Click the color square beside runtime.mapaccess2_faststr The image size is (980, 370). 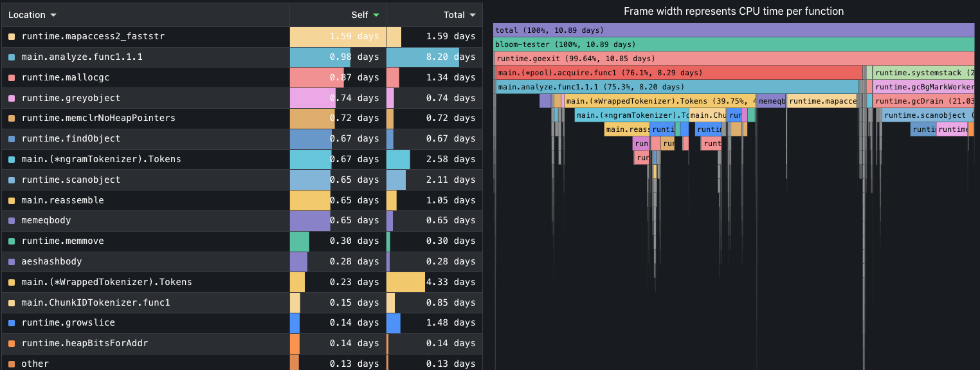12,37
